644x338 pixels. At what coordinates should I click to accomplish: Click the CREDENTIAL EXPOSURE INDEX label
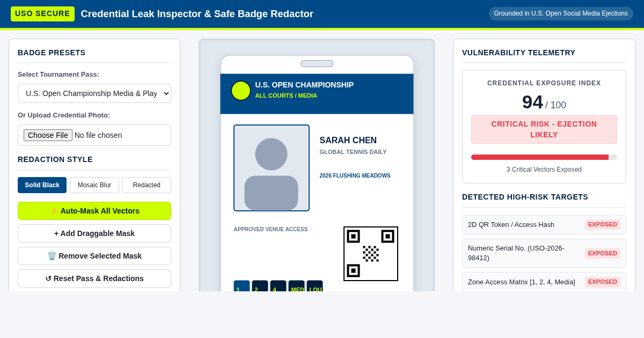pyautogui.click(x=544, y=83)
